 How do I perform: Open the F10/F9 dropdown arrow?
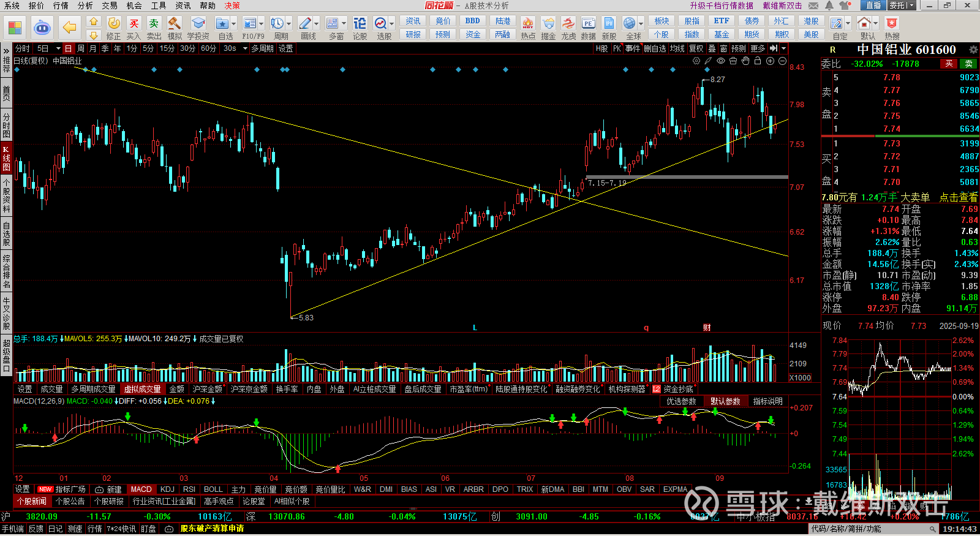[x=262, y=24]
